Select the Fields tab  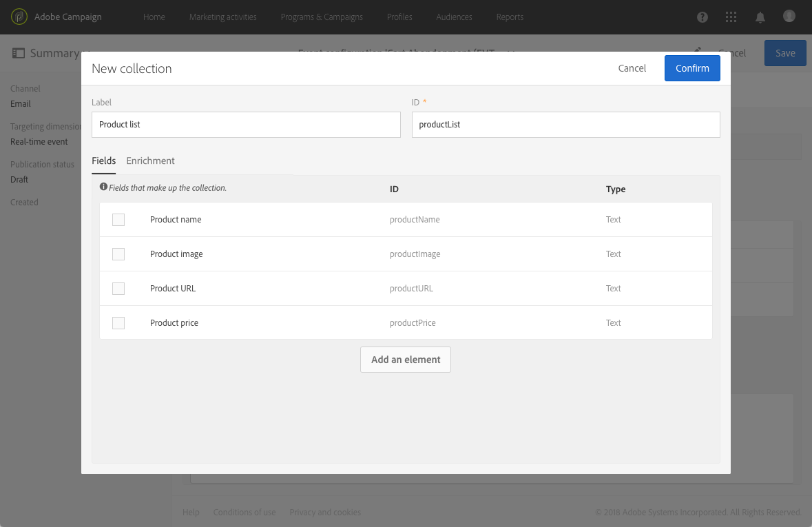pyautogui.click(x=103, y=161)
